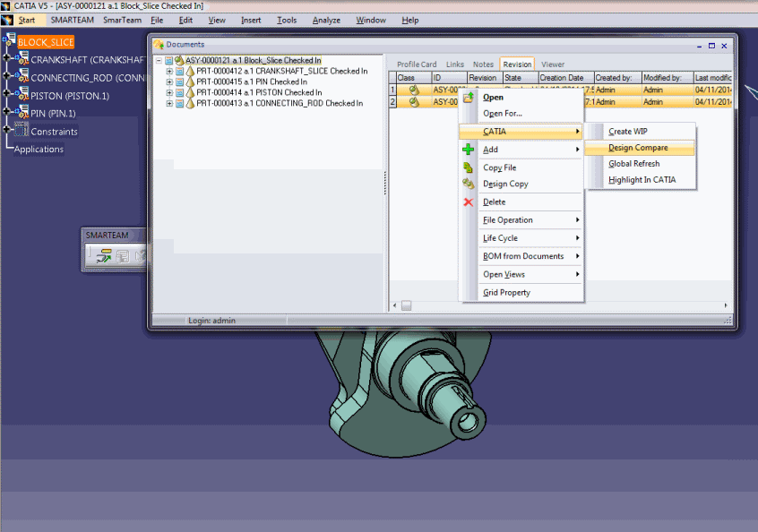This screenshot has height=532, width=758.
Task: Choose Grid Property menu entry
Action: coord(521,292)
